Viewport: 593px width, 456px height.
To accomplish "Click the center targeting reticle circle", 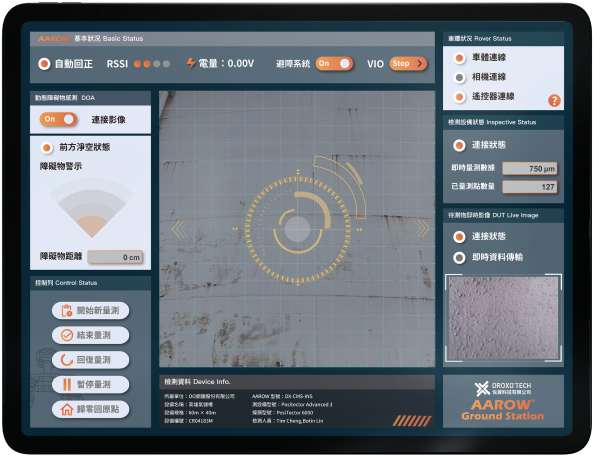I will (297, 229).
